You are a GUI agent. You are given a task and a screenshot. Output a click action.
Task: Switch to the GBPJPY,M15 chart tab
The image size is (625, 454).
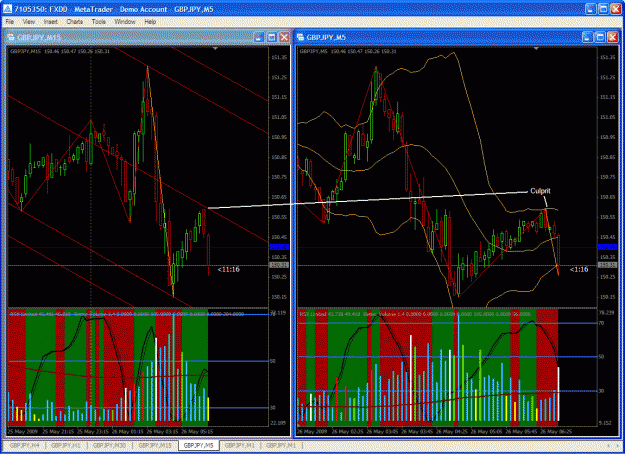tap(155, 445)
